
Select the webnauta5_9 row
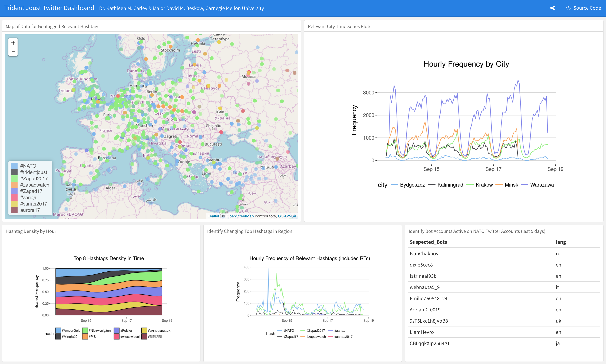pyautogui.click(x=504, y=287)
